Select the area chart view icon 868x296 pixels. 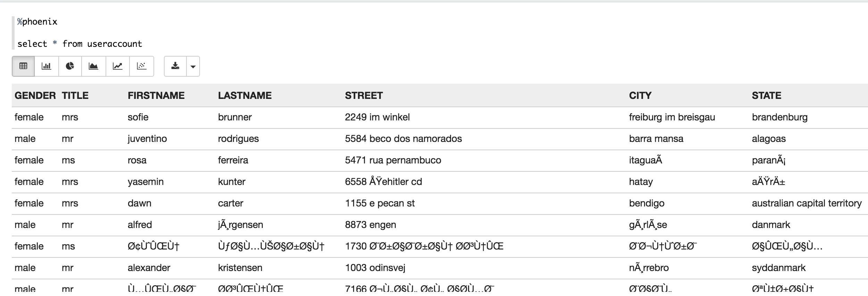click(93, 66)
